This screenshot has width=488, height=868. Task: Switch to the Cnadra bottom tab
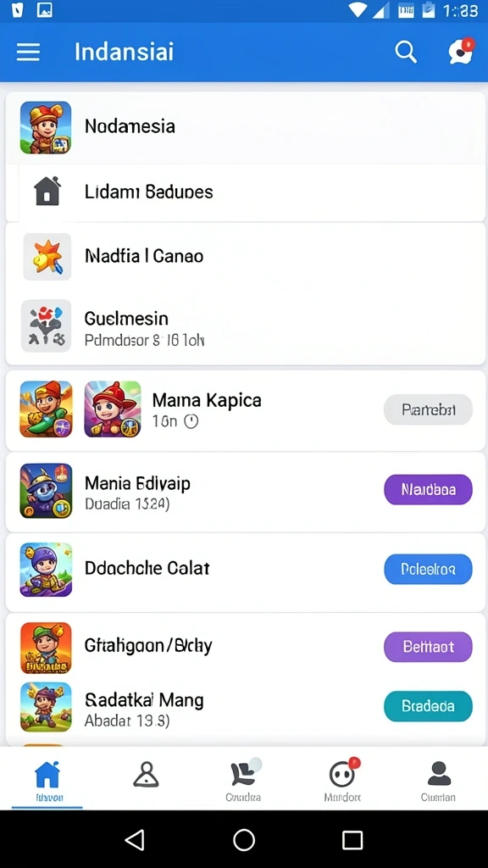coord(243,781)
